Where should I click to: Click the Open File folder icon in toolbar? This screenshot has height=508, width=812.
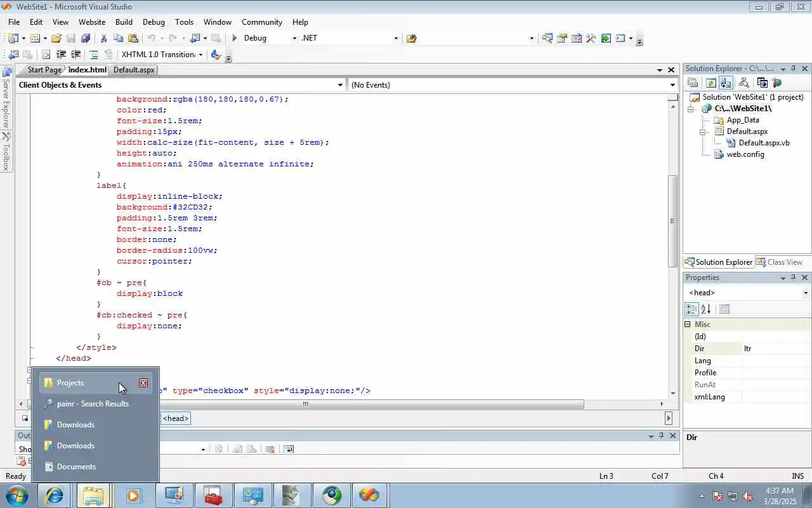pos(56,38)
